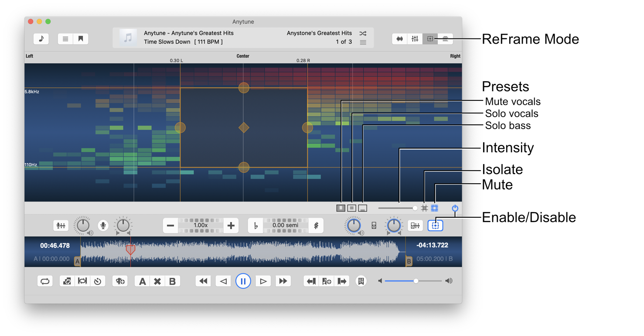Decrease tempo with the minus button
Viewport: 644px width, 336px height.
pos(170,226)
